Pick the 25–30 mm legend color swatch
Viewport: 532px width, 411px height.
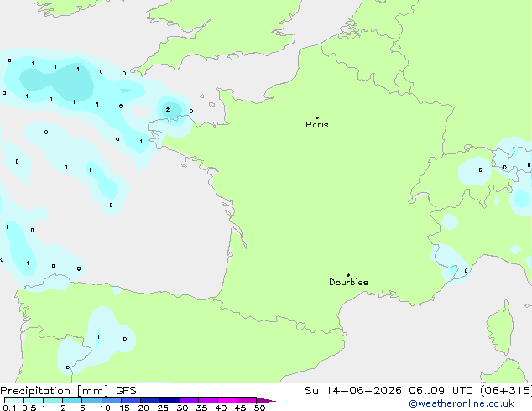pyautogui.click(x=169, y=400)
